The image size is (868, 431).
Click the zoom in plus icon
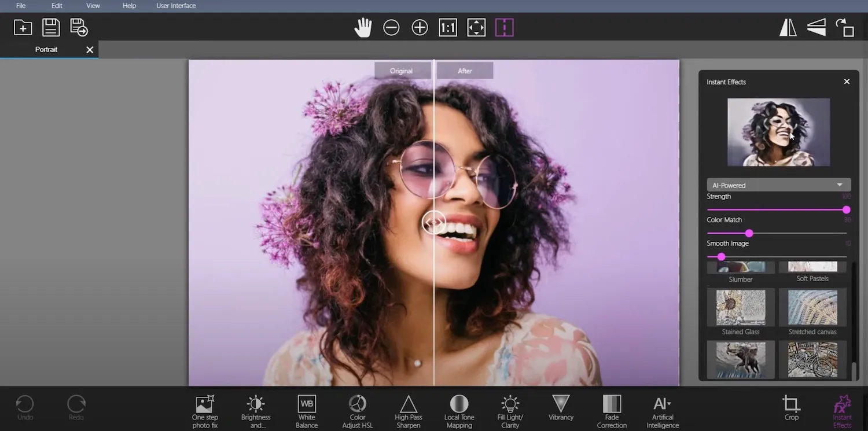tap(420, 28)
